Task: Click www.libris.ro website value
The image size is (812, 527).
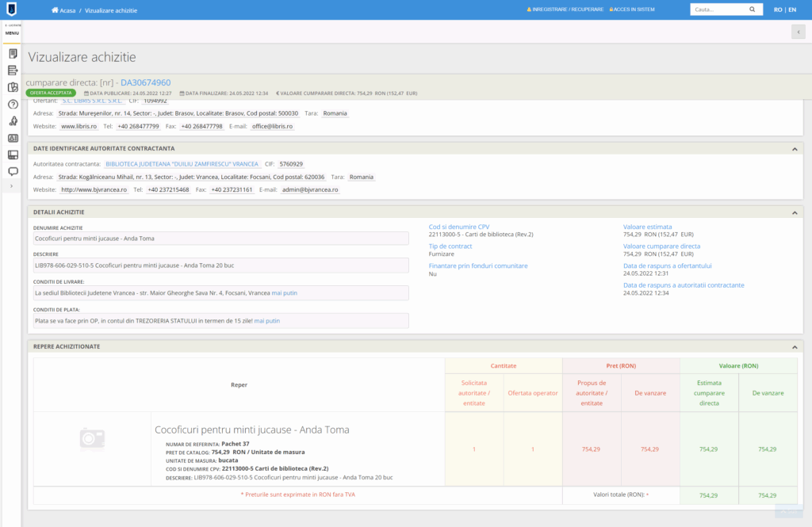Action: [79, 126]
